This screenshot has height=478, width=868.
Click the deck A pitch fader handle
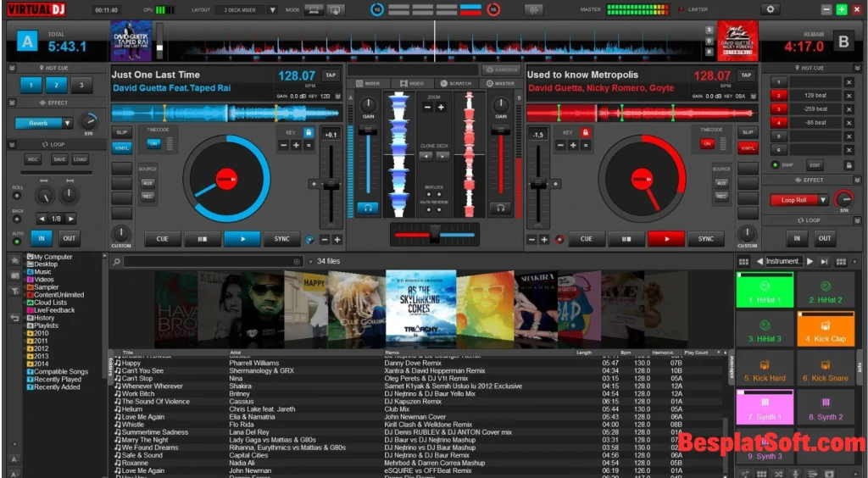click(x=331, y=184)
